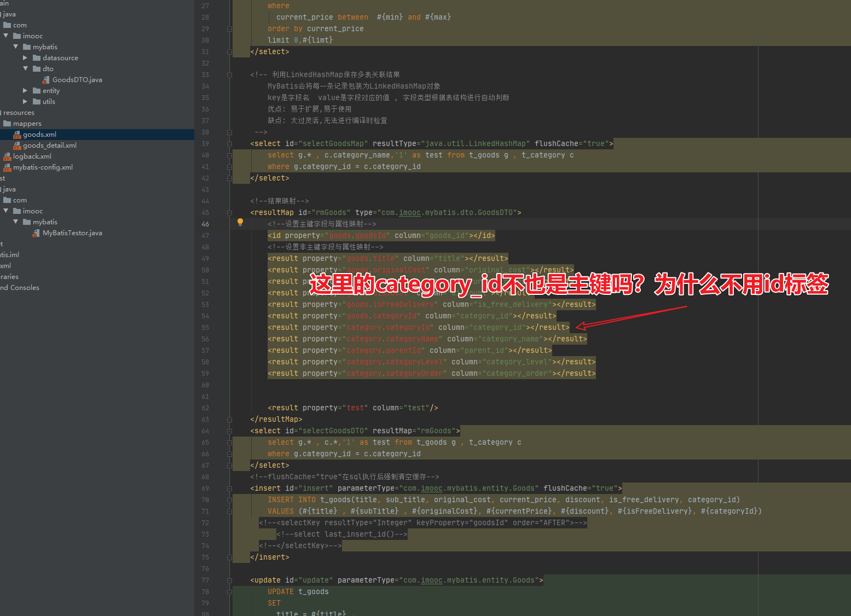Click the category.categoryLevel result line
Screen dimensions: 851x616
click(x=432, y=362)
